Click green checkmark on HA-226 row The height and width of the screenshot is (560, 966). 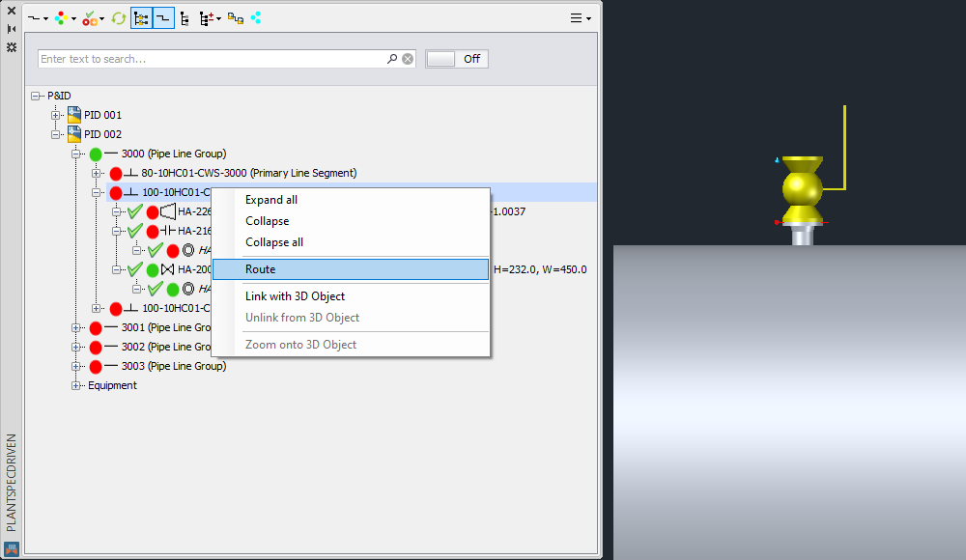pos(135,211)
